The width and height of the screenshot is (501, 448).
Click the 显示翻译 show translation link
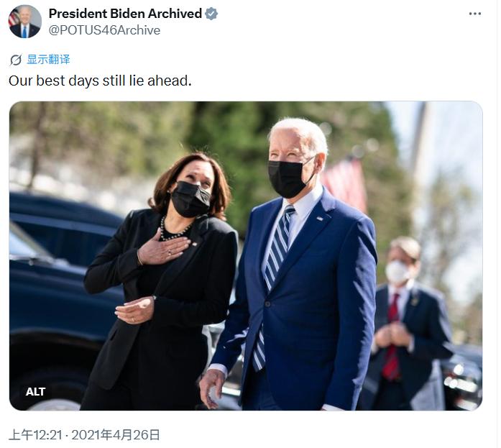tap(48, 60)
